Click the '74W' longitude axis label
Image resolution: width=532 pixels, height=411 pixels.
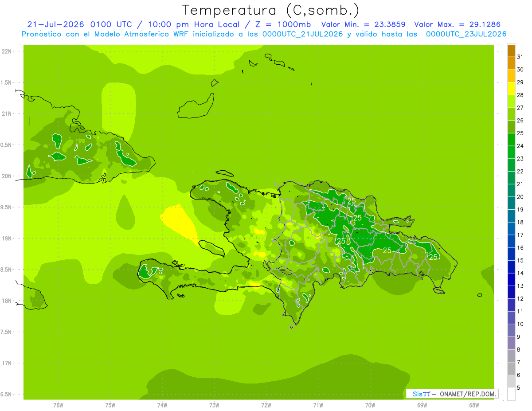pyautogui.click(x=162, y=405)
